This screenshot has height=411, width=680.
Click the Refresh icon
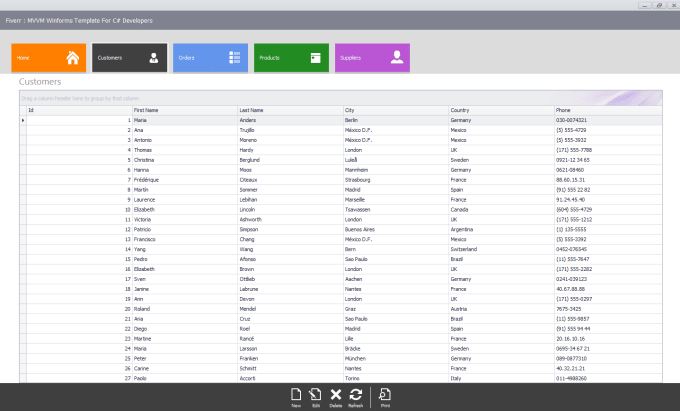tap(356, 398)
